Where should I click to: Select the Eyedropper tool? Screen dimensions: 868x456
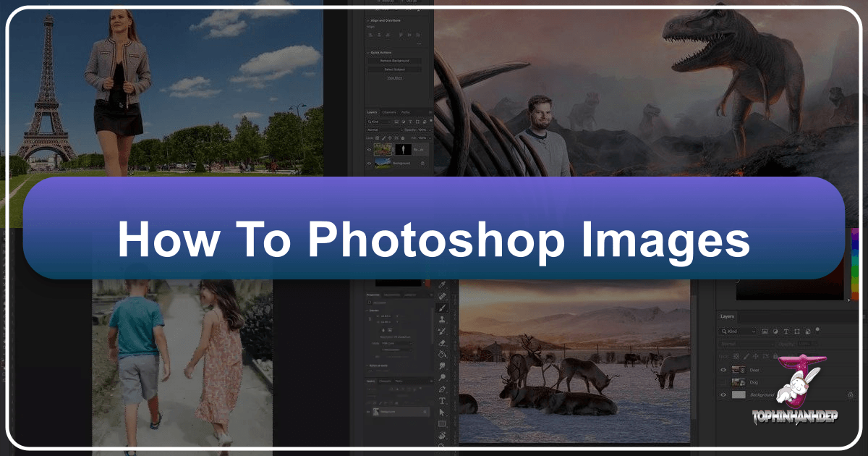click(x=443, y=284)
